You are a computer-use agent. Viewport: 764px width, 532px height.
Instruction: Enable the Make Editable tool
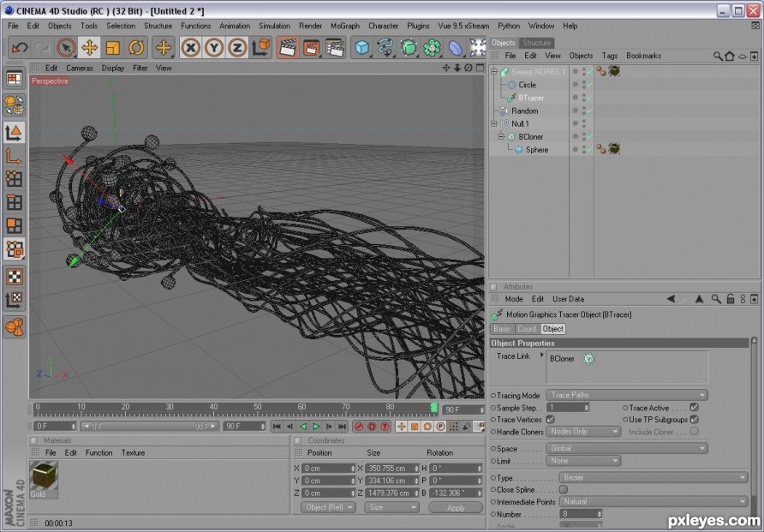point(14,105)
